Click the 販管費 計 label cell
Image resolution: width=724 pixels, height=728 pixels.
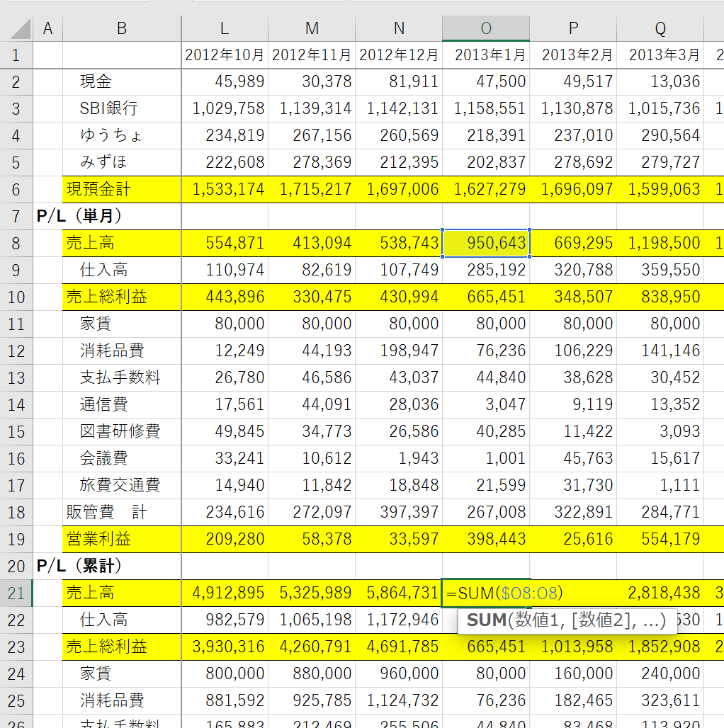coord(121,512)
